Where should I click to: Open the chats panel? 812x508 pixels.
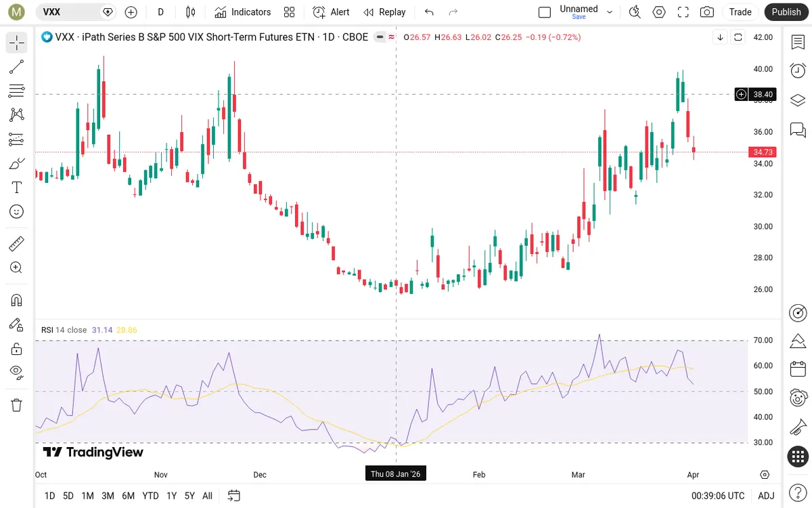click(798, 129)
